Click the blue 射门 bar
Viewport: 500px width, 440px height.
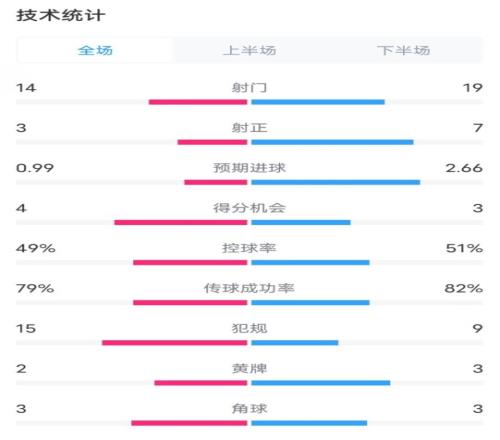318,102
